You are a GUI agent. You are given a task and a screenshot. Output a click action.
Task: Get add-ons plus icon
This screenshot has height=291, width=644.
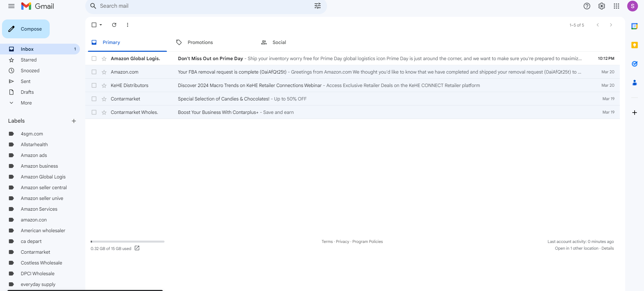635,113
